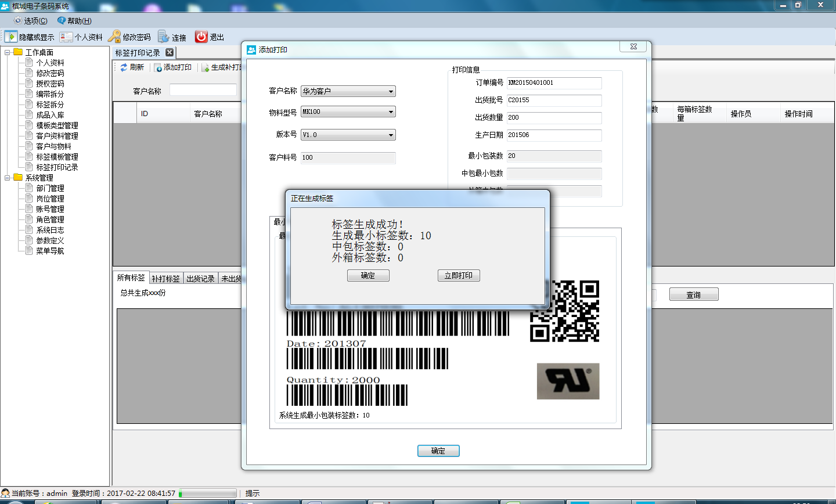Click the 修改密码 key icon
This screenshot has width=836, height=504.
click(x=114, y=37)
